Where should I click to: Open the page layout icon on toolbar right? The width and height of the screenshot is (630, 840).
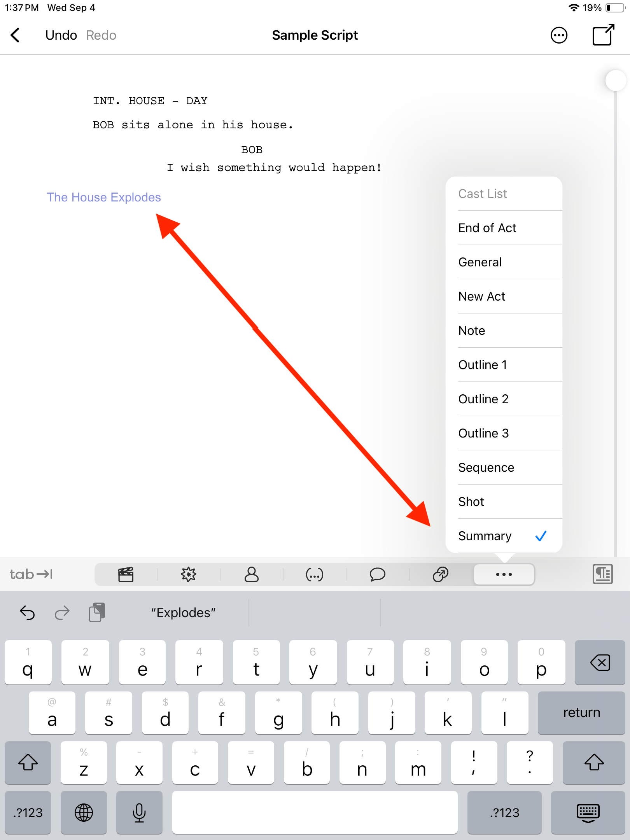coord(602,574)
